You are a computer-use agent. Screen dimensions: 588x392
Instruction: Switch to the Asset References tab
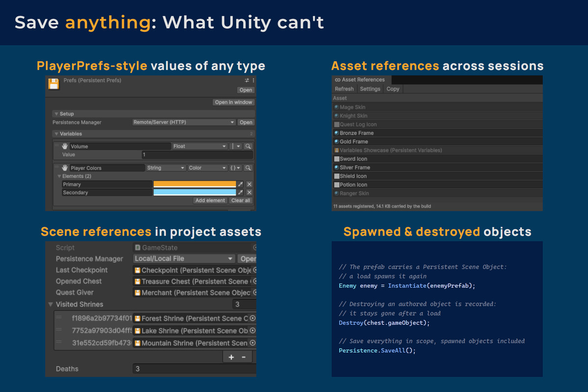tap(362, 80)
